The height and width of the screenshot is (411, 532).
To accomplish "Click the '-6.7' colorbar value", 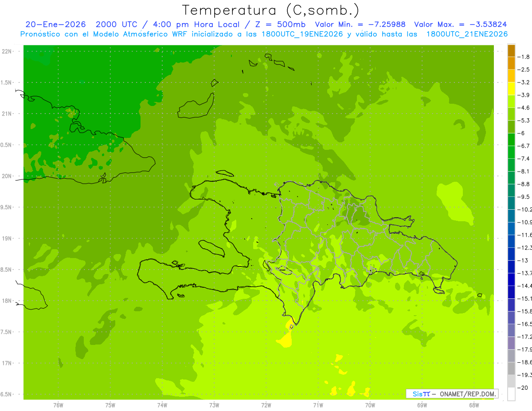I will coord(524,146).
